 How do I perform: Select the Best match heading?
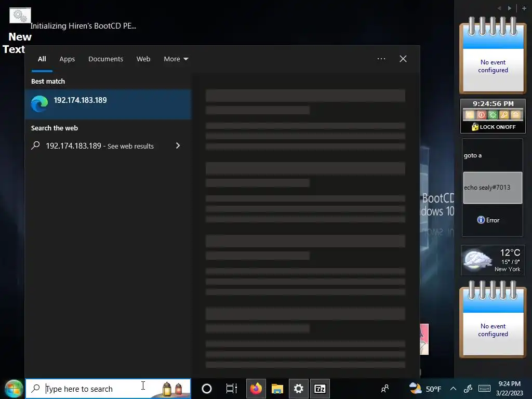point(48,82)
